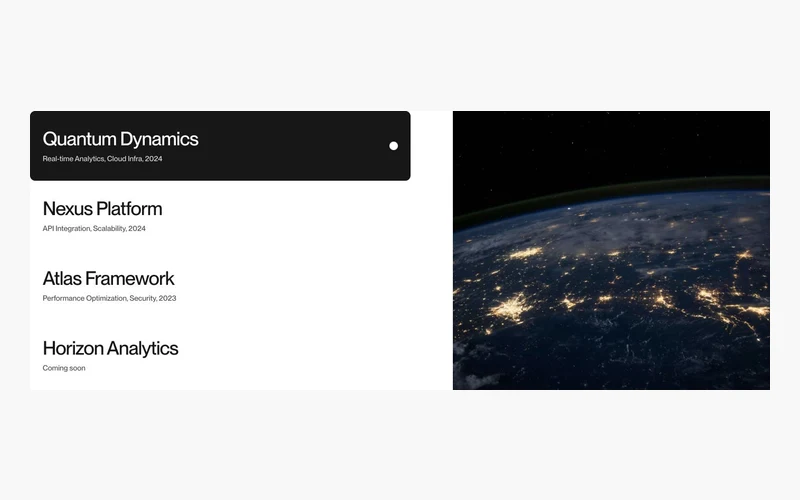This screenshot has width=800, height=500.
Task: Click 'Real-time Analytics, Cloud Infra, 2024' subtitle
Action: coord(103,159)
